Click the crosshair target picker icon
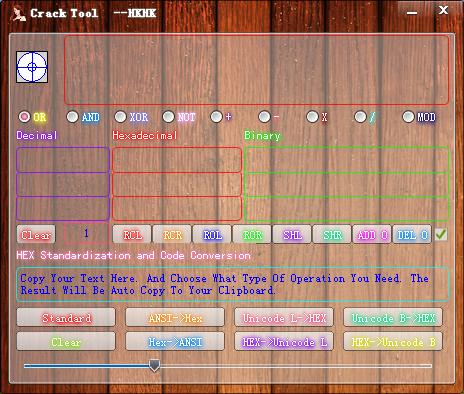 click(x=32, y=67)
